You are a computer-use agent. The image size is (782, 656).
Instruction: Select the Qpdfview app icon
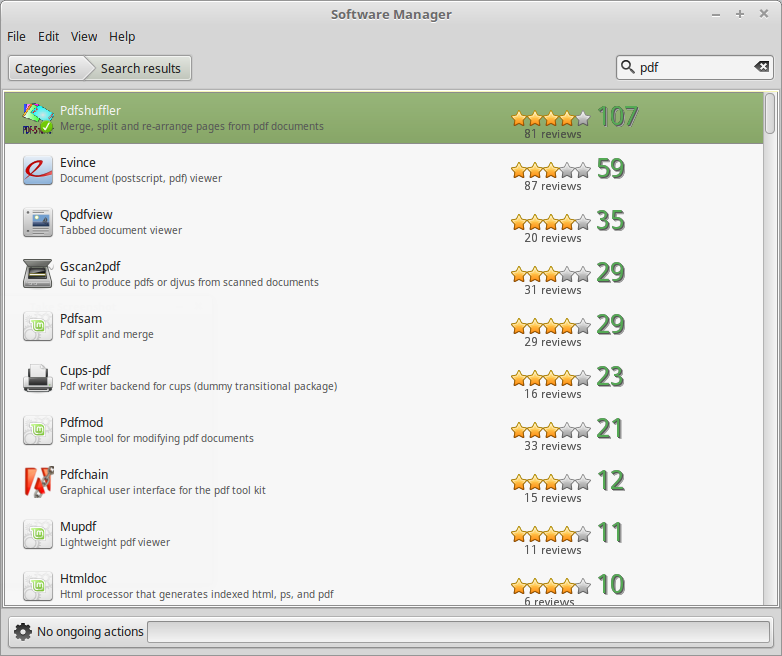coord(38,222)
